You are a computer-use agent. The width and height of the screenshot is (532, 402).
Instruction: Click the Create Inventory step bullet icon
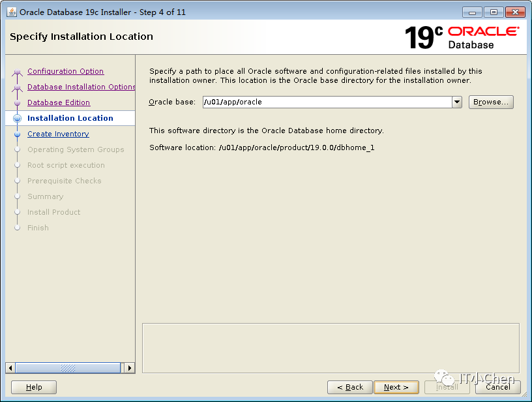pos(18,134)
